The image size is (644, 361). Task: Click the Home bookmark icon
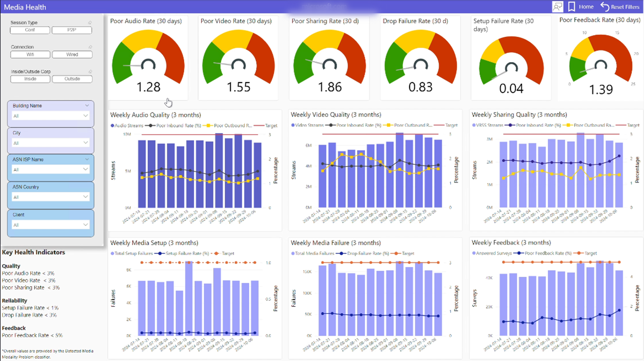[x=573, y=7]
